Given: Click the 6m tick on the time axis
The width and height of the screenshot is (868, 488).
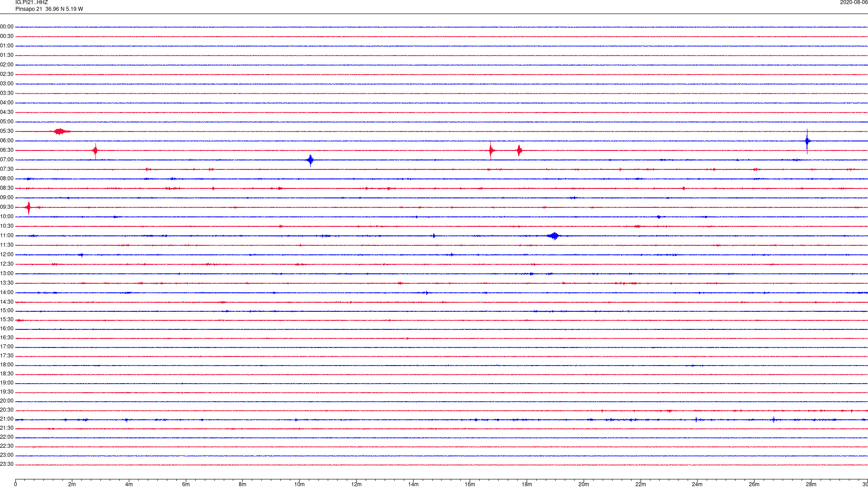Looking at the screenshot, I should pos(186,484).
